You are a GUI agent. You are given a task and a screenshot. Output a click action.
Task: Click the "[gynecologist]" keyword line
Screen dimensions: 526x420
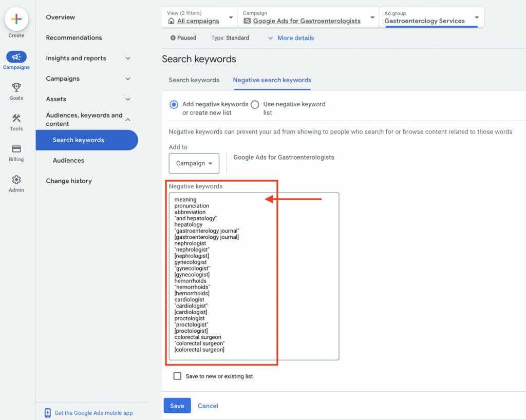(x=192, y=275)
